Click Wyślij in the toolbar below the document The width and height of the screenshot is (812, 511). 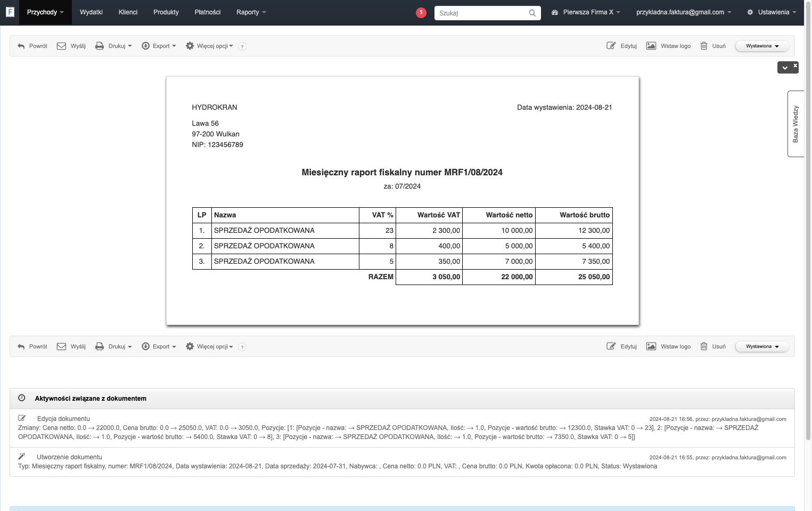coord(71,346)
